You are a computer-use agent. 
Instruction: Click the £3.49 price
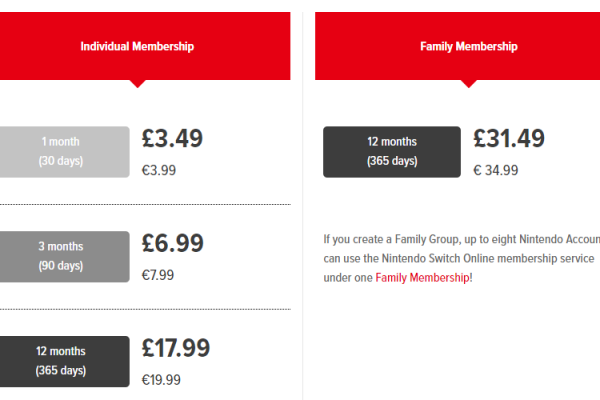(x=172, y=138)
